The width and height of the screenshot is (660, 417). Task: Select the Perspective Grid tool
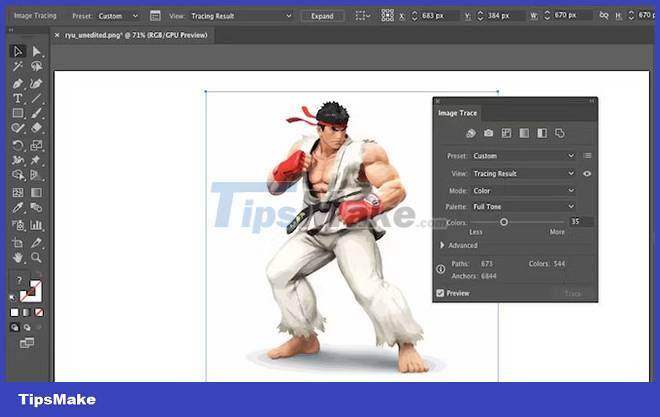pyautogui.click(x=37, y=175)
